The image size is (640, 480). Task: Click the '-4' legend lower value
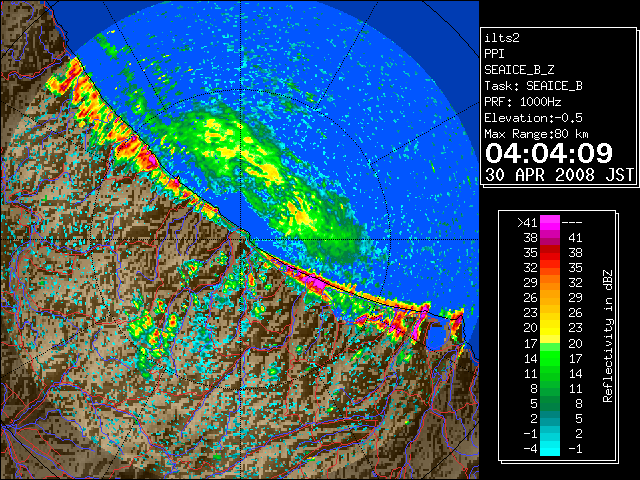click(530, 449)
